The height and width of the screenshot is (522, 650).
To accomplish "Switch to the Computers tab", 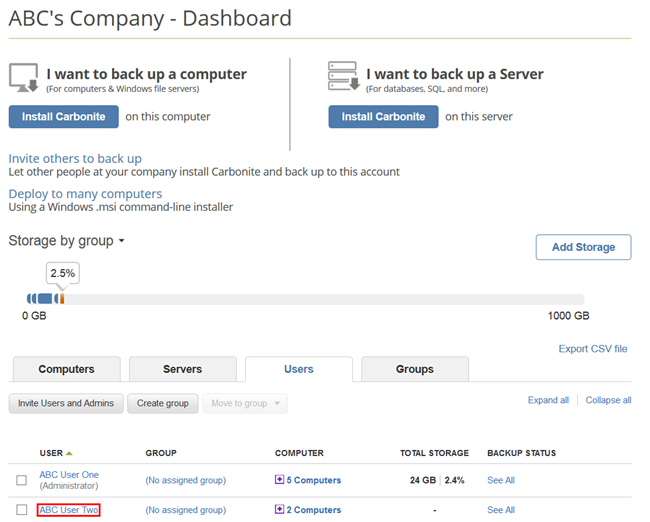I will click(66, 369).
